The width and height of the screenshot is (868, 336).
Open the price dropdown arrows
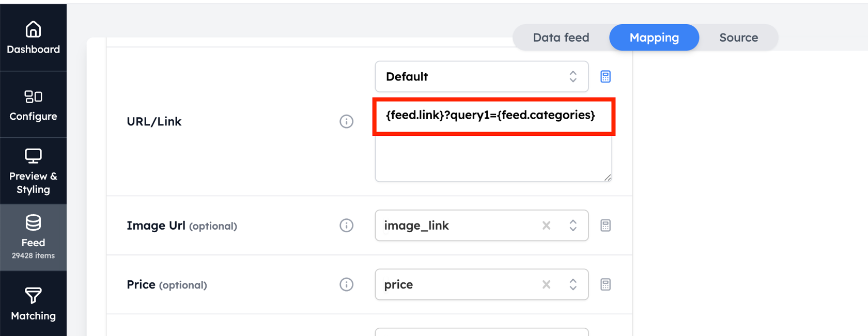tap(573, 284)
